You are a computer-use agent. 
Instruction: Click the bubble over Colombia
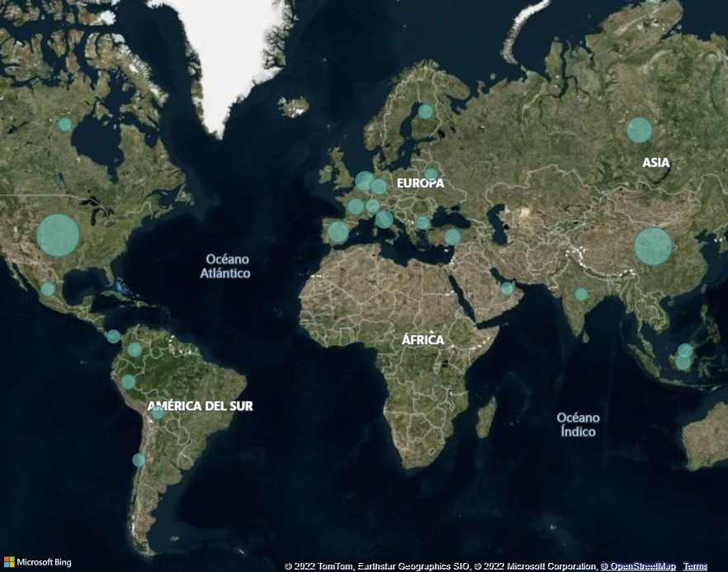click(x=135, y=349)
